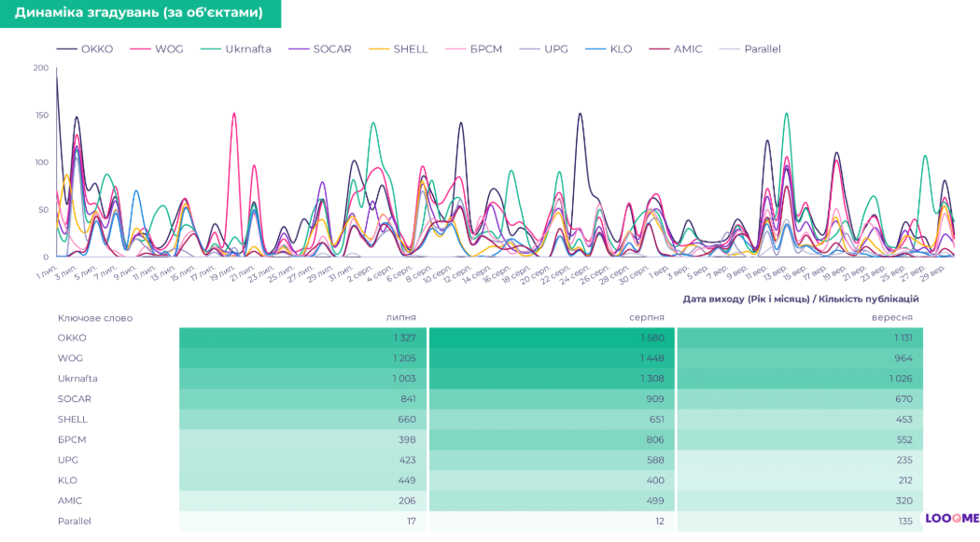Select the KLO row label in table

(x=67, y=480)
